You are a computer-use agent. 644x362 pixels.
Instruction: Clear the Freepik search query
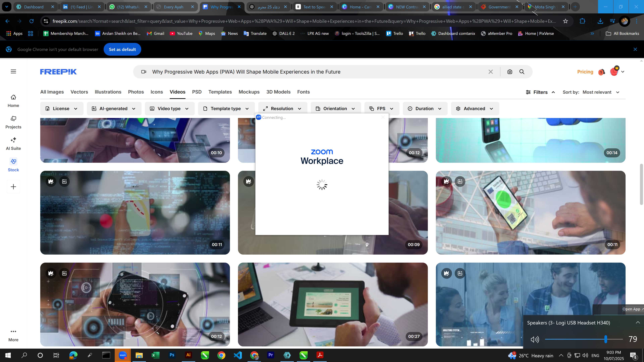pos(491,72)
